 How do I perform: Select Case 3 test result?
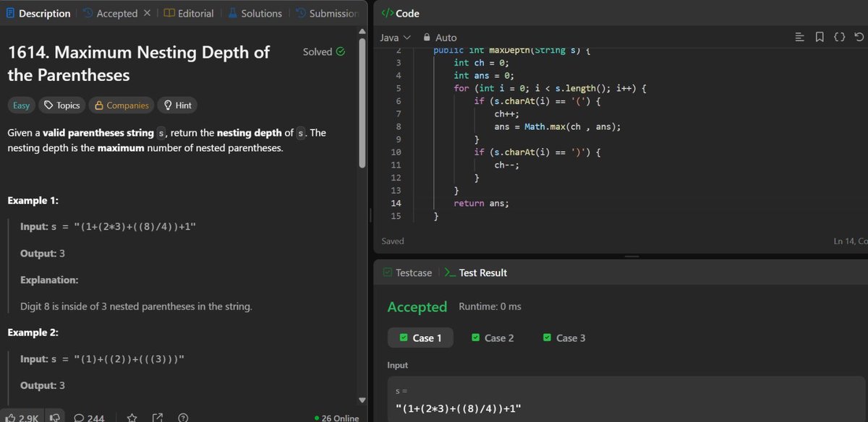564,337
